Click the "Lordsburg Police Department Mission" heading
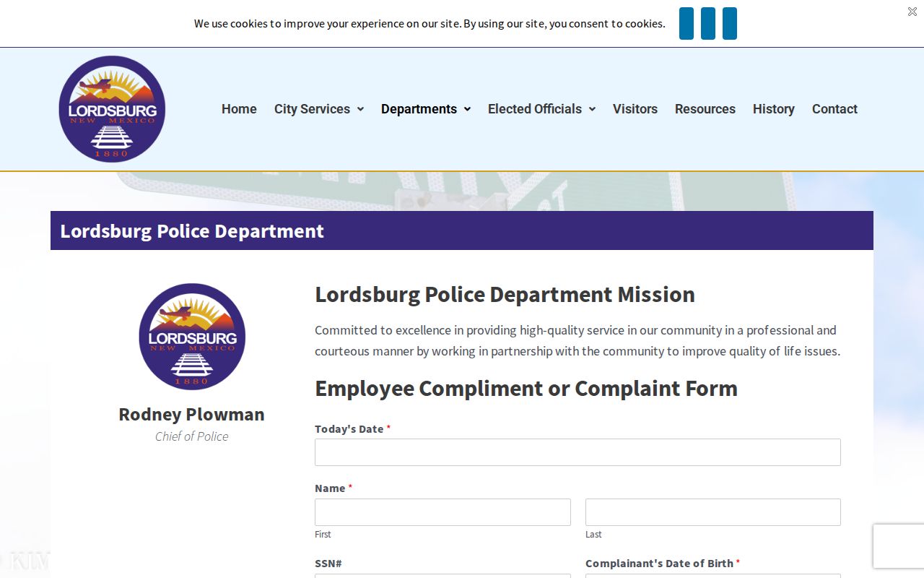The width and height of the screenshot is (924, 578). point(505,295)
